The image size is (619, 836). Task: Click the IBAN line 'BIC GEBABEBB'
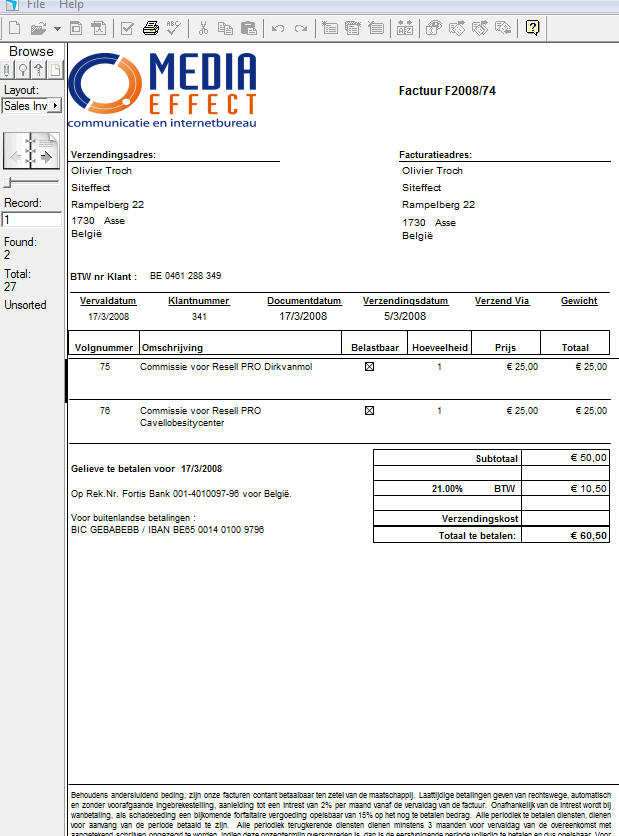[x=167, y=530]
